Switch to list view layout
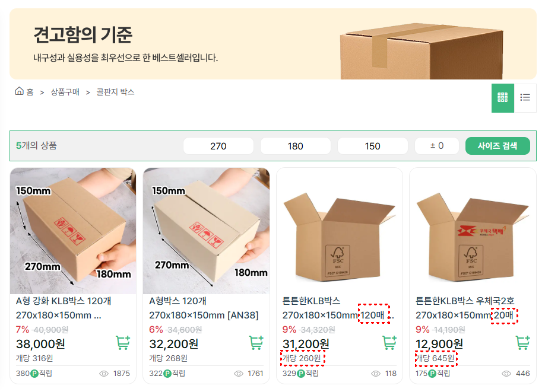Viewport: 545px width, 392px height. tap(525, 98)
